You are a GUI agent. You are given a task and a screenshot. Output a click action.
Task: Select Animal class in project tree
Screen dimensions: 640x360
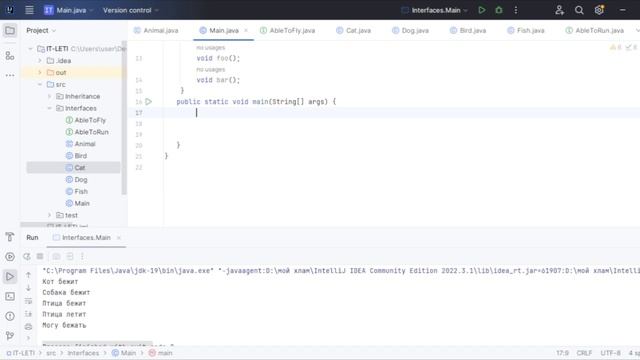[80, 144]
